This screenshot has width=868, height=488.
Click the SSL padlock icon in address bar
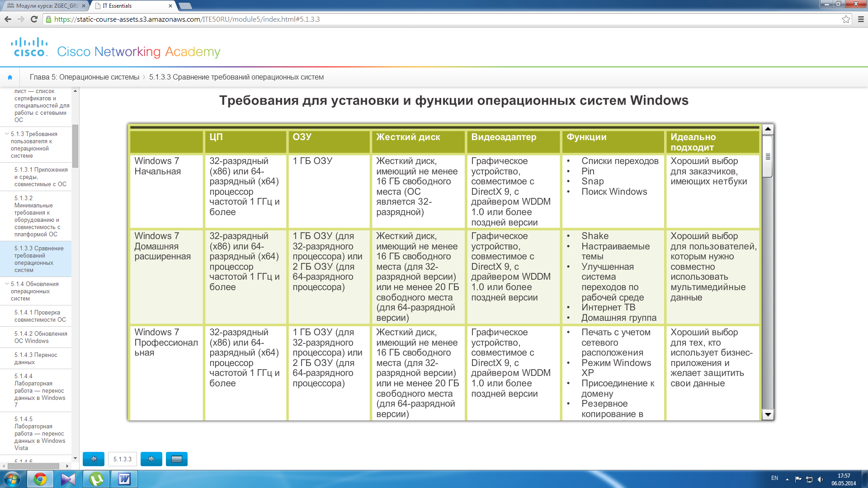[48, 19]
